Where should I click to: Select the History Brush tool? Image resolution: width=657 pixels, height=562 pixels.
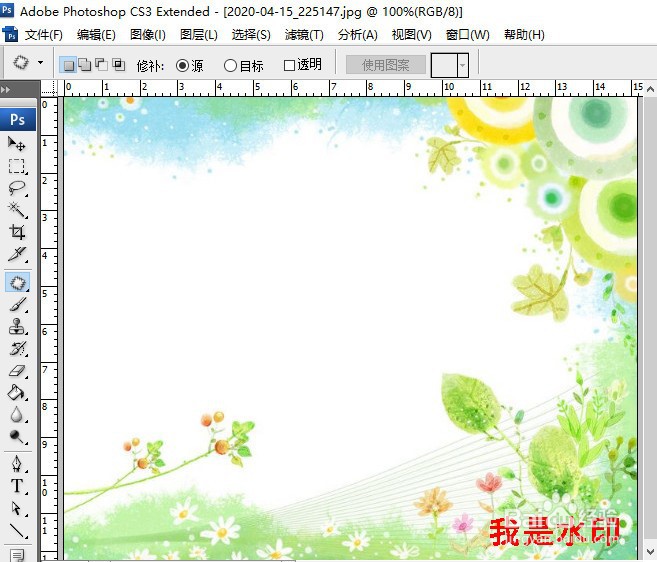pyautogui.click(x=17, y=348)
